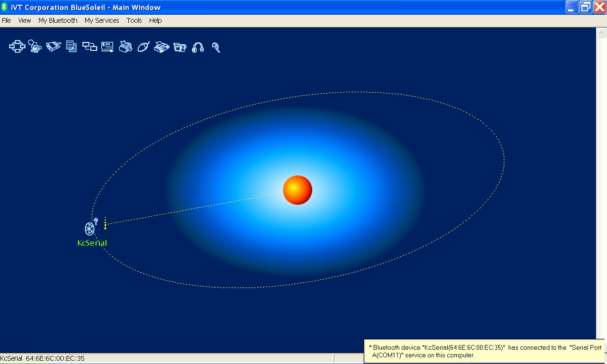This screenshot has height=364, width=607.
Task: Select the AV Headphone service icon
Action: tap(198, 47)
